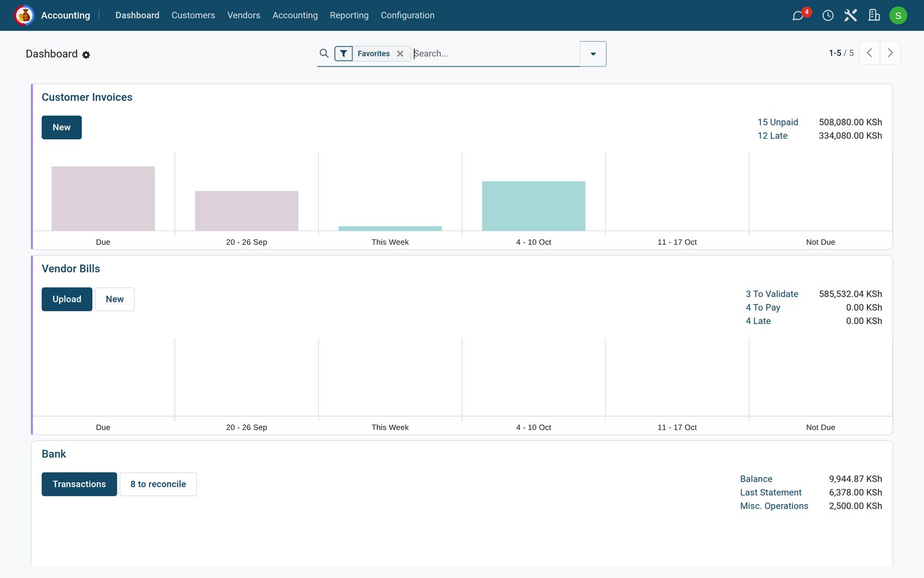Image resolution: width=924 pixels, height=578 pixels.
Task: Upload a vendor bill
Action: 67,299
